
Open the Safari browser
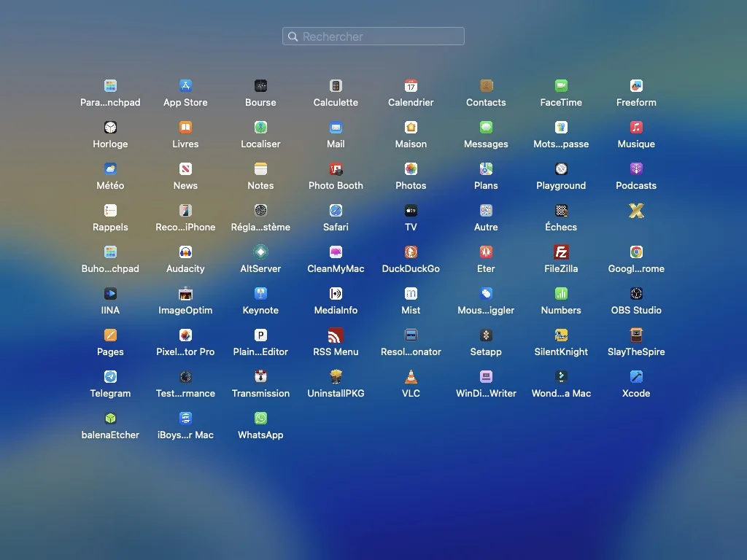pos(335,211)
